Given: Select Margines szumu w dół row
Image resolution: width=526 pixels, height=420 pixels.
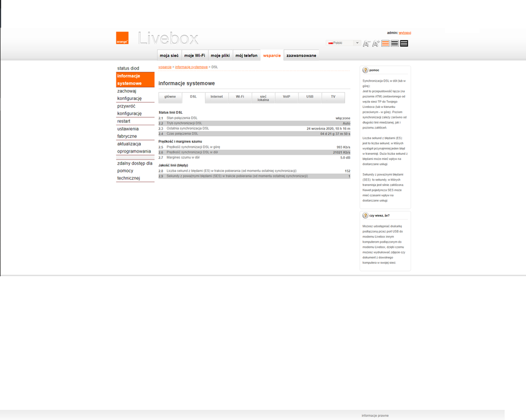Looking at the screenshot, I should 254,157.
